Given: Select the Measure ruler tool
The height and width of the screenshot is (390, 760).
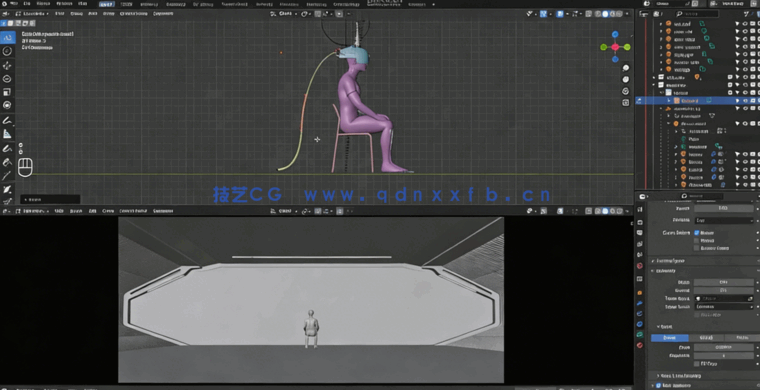Looking at the screenshot, I should point(8,134).
